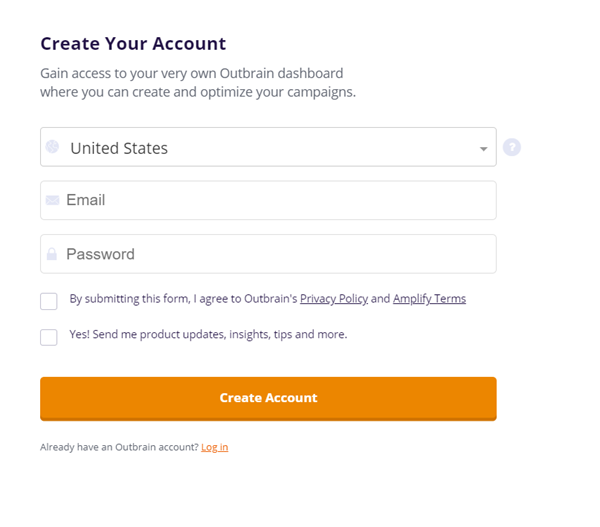Enable the product updates checkbox
600x527 pixels.
pyautogui.click(x=49, y=337)
